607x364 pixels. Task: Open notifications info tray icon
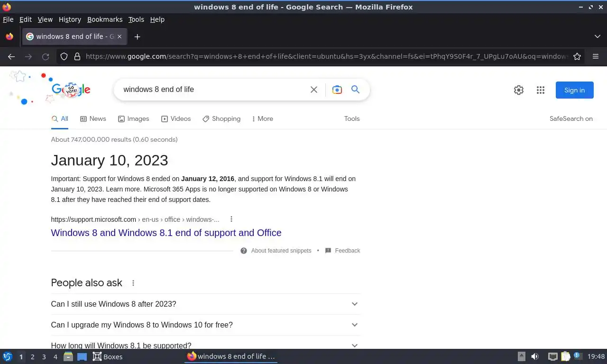click(x=578, y=356)
